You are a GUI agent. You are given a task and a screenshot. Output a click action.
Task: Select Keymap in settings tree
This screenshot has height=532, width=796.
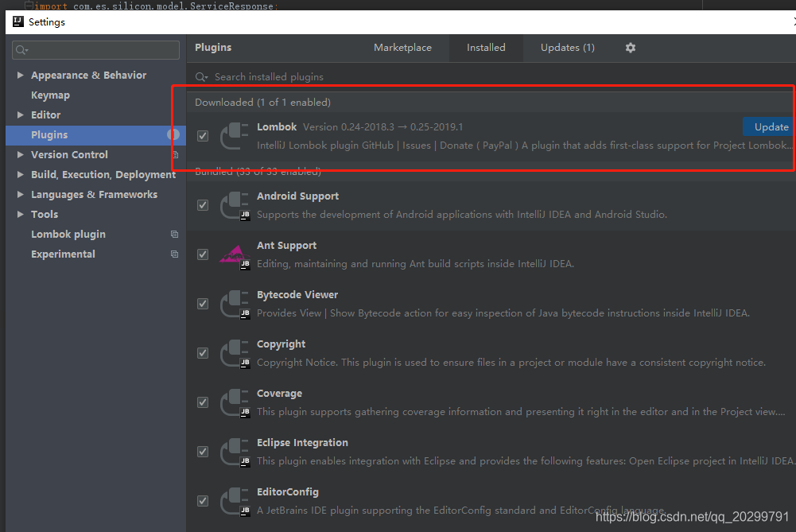click(x=50, y=95)
